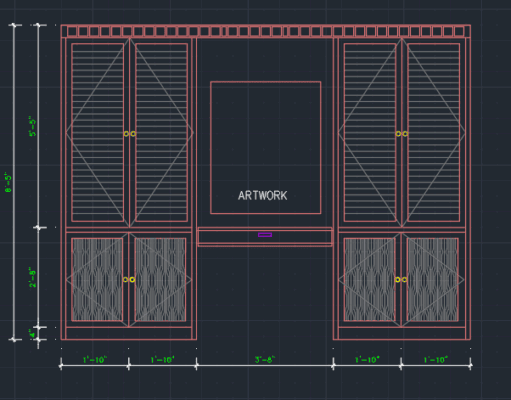Select right yellow knob on lower-left patterned doors
The width and height of the screenshot is (511, 400).
(x=132, y=279)
